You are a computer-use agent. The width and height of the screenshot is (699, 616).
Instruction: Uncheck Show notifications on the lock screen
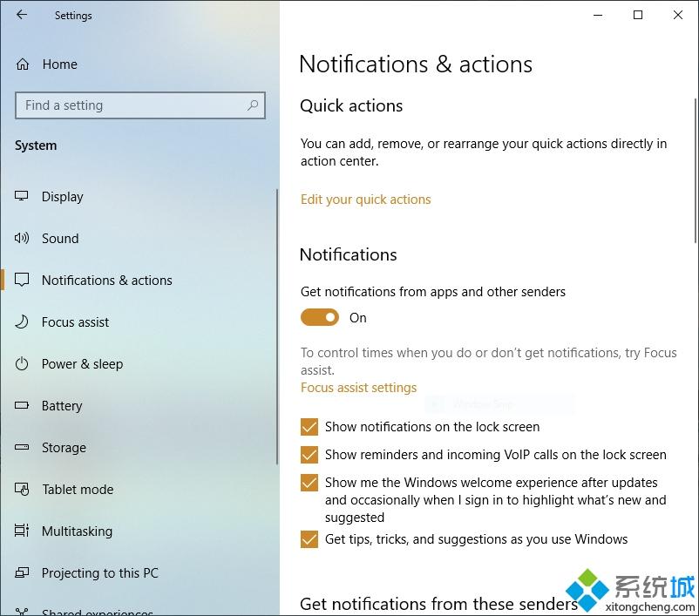309,427
